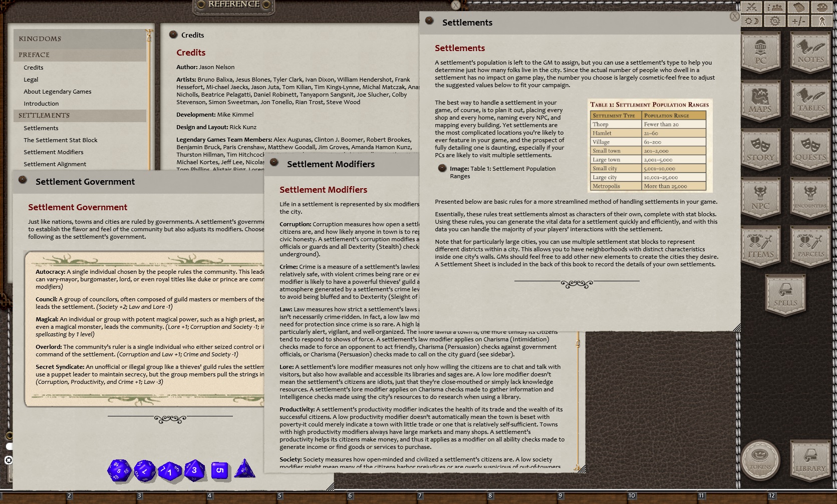The width and height of the screenshot is (837, 504).
Task: Open the Party Sheet icon in top toolbar
Action: (x=775, y=7)
